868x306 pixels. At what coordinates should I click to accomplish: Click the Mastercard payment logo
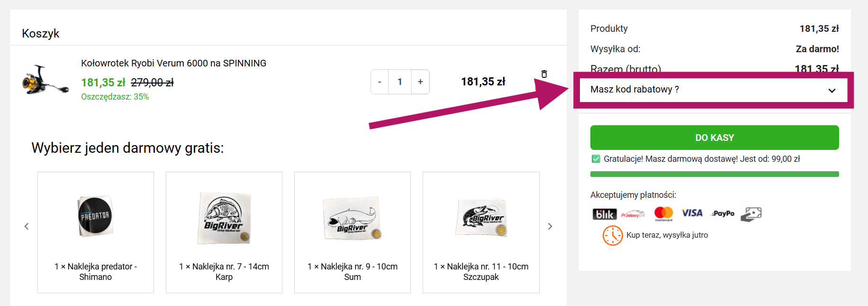tap(663, 214)
